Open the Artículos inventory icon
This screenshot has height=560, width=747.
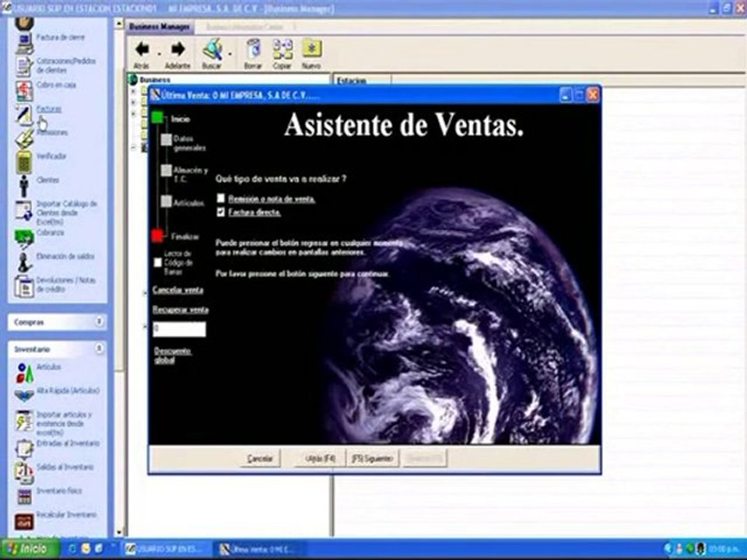[x=24, y=373]
